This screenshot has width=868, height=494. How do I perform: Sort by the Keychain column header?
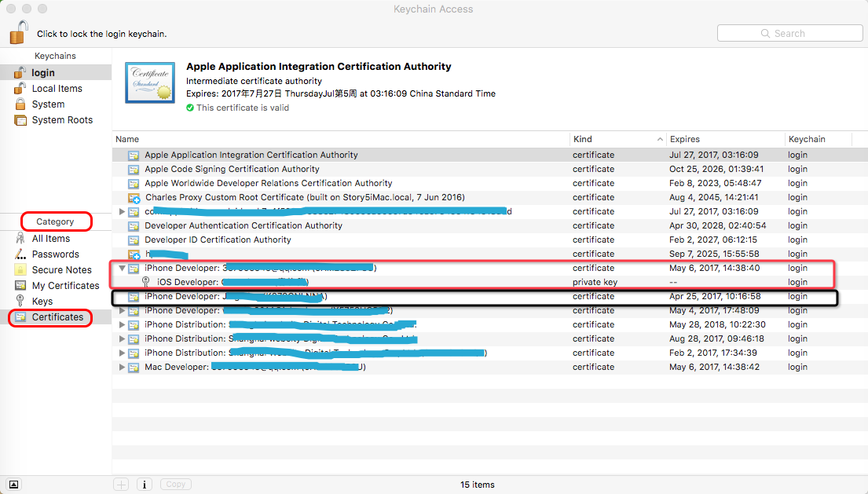pos(819,140)
